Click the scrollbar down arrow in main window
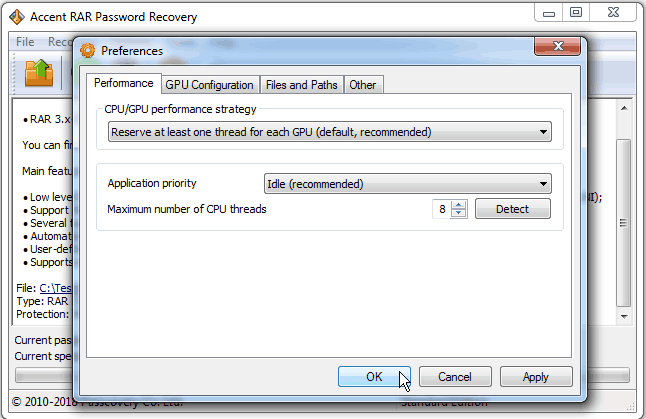646x419 pixels. point(624,316)
